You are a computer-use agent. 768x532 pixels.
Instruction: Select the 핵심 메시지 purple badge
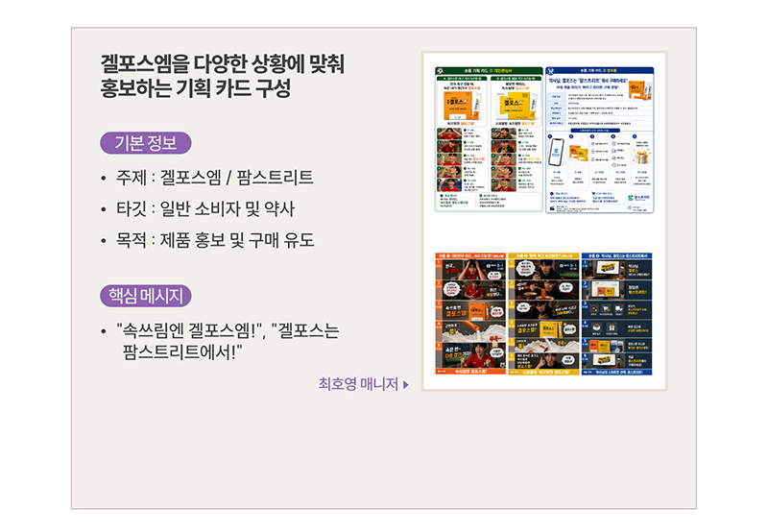tap(146, 296)
